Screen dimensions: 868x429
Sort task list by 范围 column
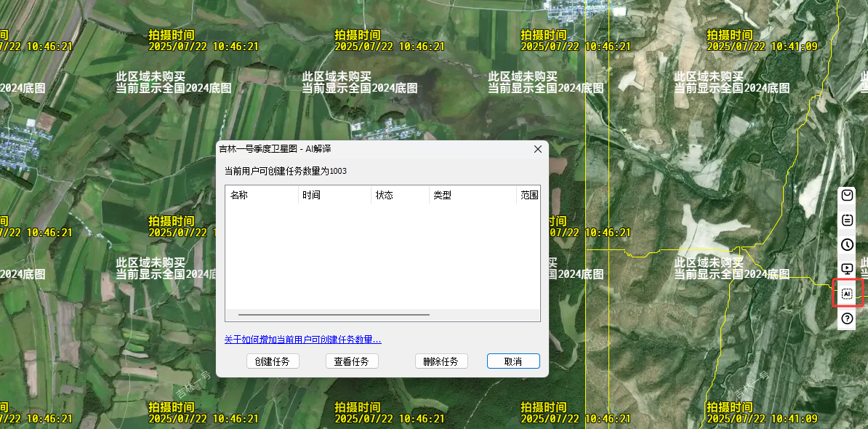530,195
